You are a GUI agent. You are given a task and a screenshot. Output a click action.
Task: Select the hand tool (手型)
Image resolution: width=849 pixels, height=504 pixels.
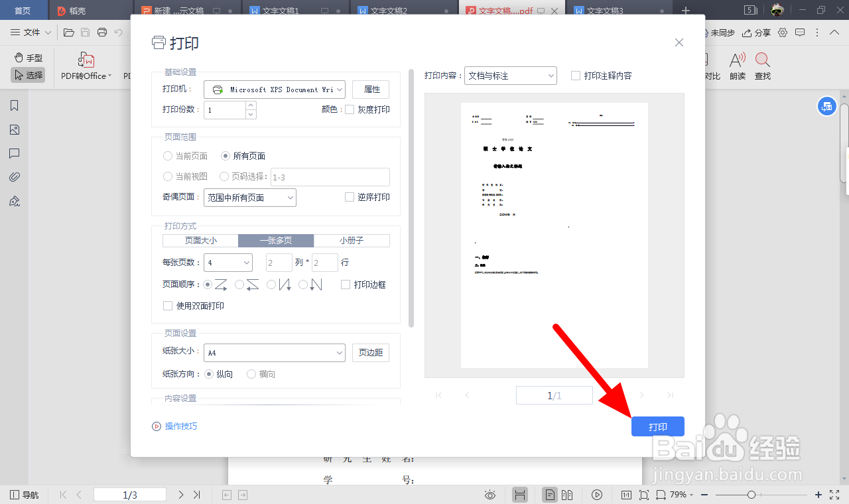click(x=28, y=57)
